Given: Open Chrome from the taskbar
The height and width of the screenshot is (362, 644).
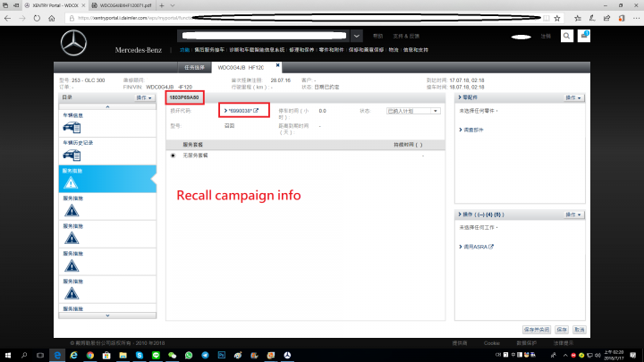Looking at the screenshot, I should (90, 356).
